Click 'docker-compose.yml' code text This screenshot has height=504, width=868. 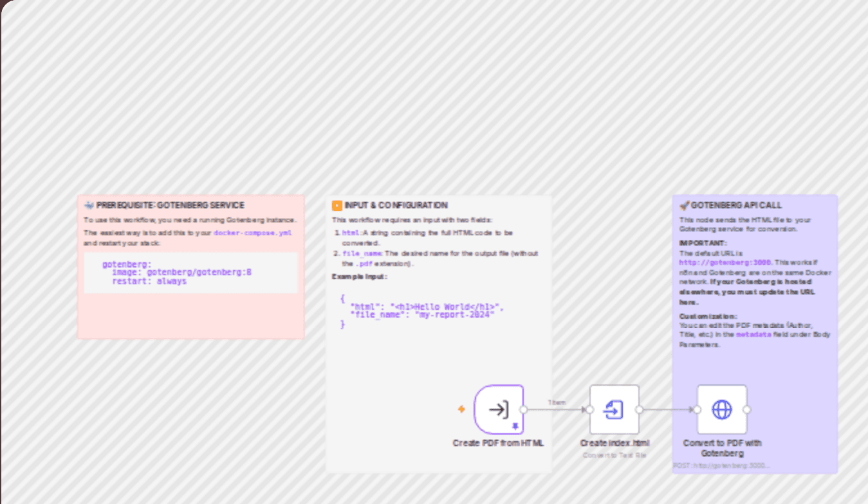(x=253, y=233)
